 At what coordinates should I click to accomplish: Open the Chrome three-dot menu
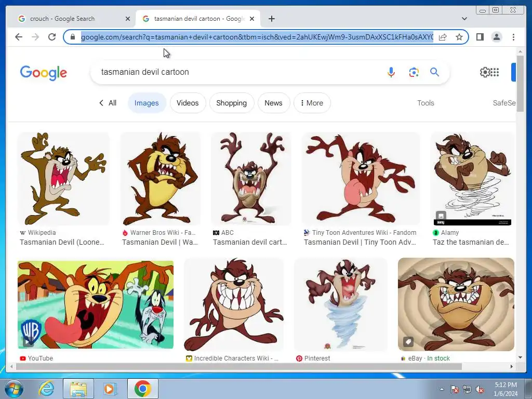pyautogui.click(x=513, y=37)
